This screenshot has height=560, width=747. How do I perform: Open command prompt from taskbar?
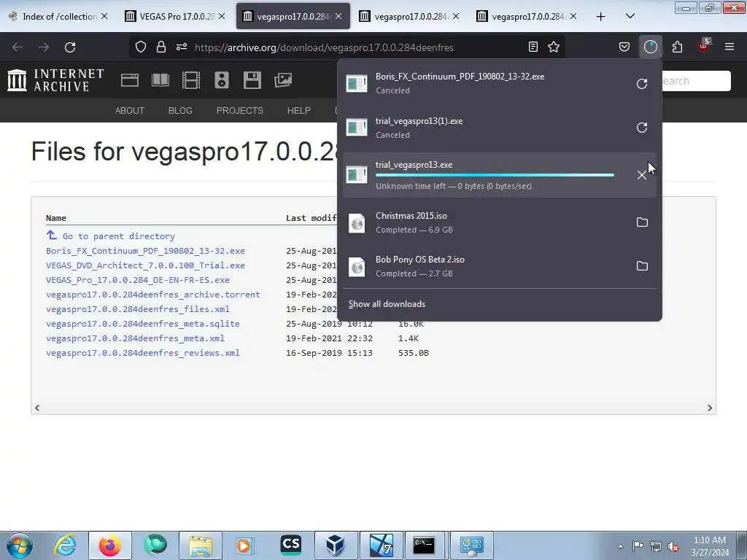point(424,545)
